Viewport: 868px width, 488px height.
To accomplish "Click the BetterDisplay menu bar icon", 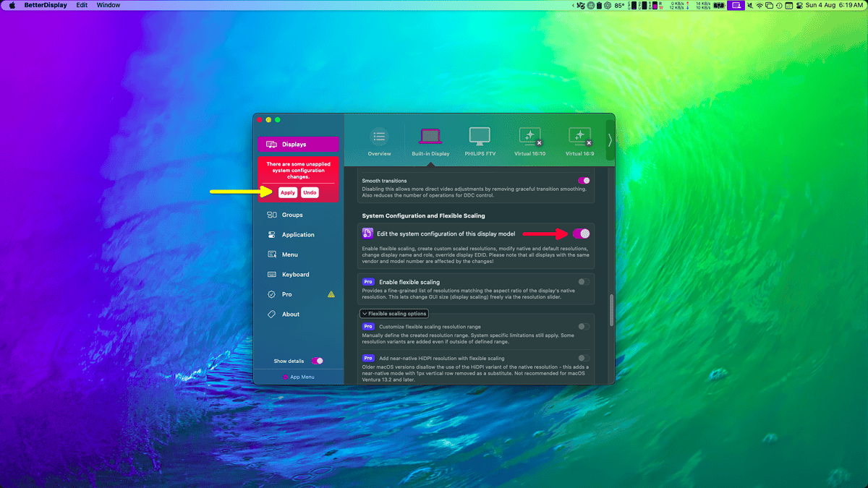I will point(736,5).
